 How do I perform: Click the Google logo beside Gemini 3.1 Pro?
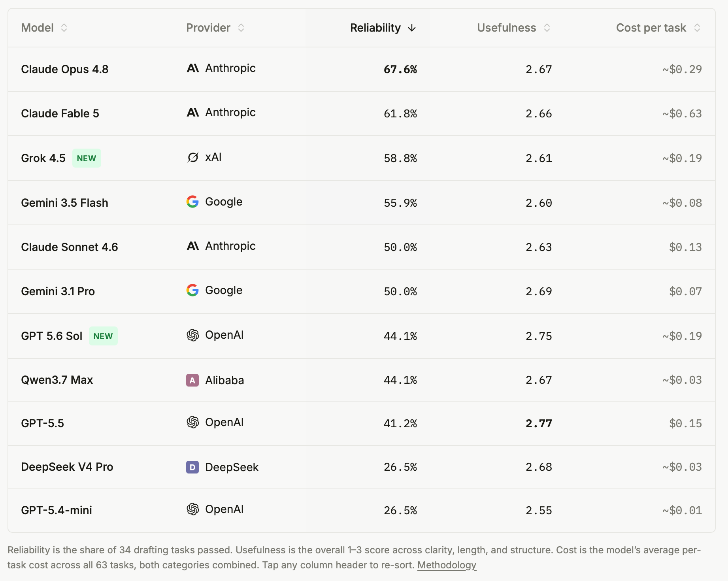pos(192,290)
